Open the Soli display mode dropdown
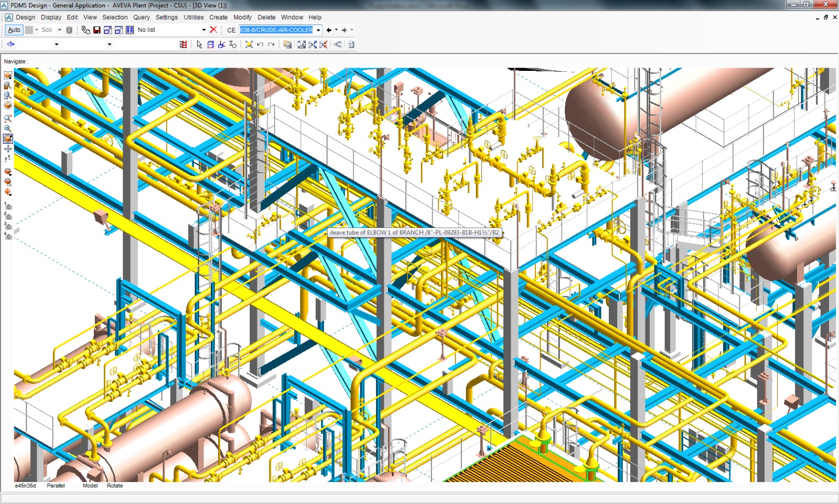The width and height of the screenshot is (839, 504). pos(59,30)
